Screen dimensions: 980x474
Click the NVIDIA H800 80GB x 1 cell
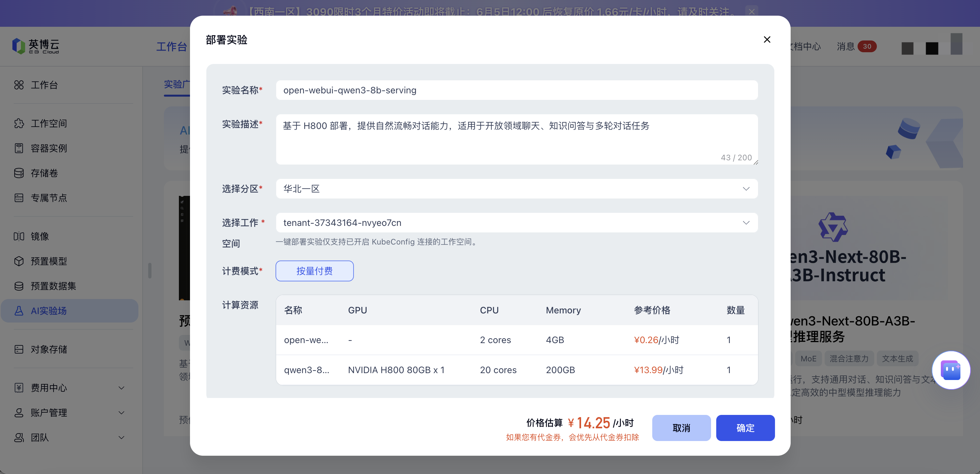click(x=396, y=370)
